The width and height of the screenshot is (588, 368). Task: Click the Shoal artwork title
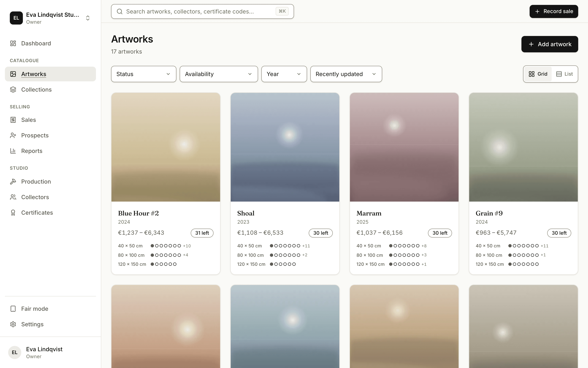(x=246, y=213)
